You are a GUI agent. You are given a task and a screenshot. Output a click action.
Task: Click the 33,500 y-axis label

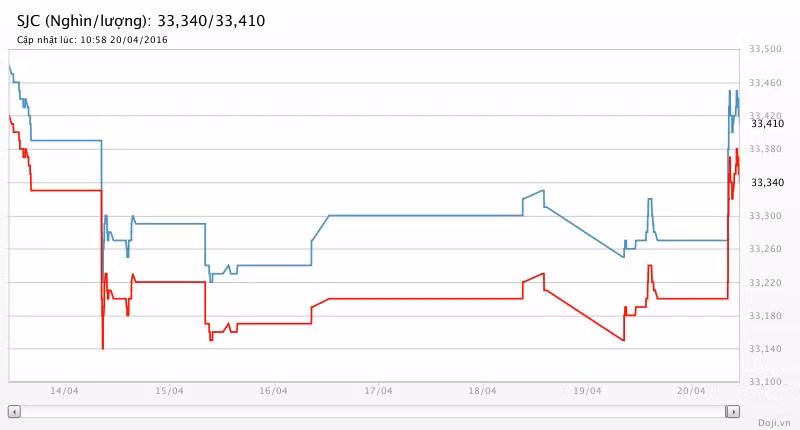click(x=765, y=50)
